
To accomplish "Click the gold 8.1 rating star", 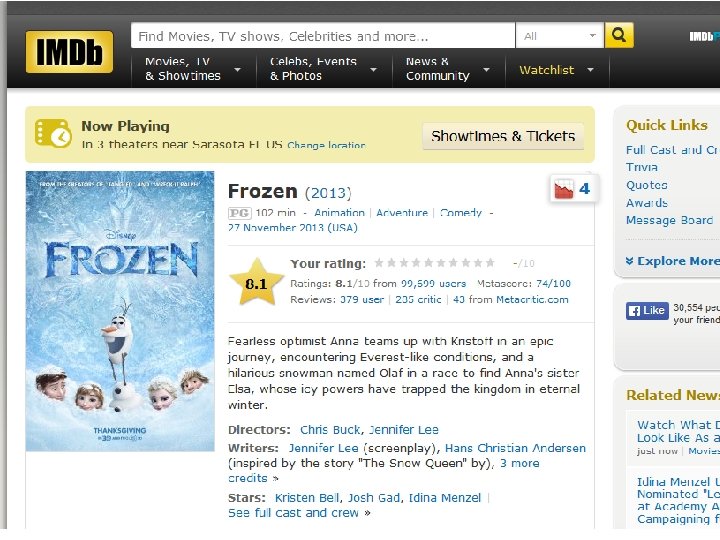I will (x=257, y=283).
